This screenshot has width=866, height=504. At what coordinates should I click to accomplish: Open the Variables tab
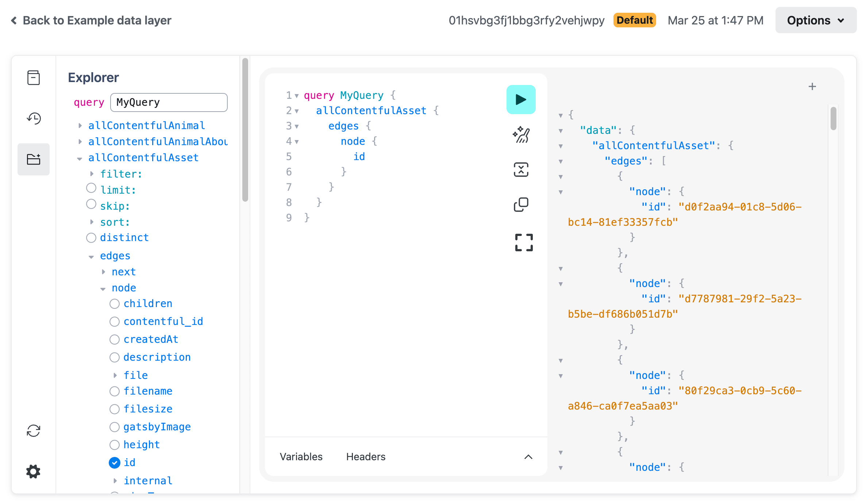pyautogui.click(x=301, y=457)
